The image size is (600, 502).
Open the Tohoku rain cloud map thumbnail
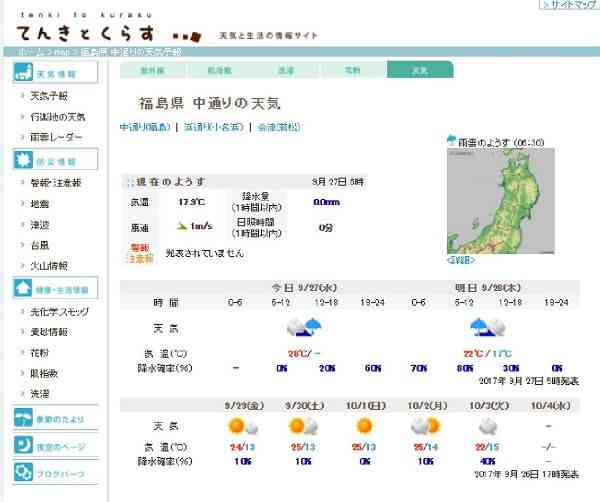click(x=501, y=201)
